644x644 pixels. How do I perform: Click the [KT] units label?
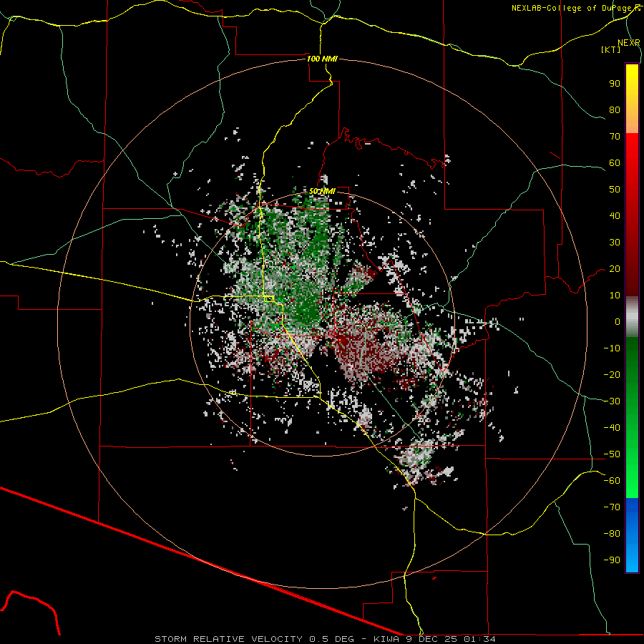tap(611, 49)
